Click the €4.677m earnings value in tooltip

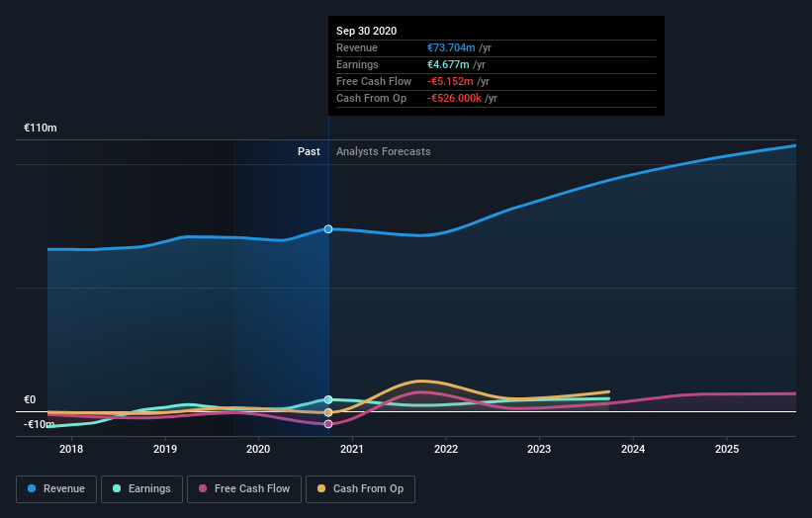click(x=448, y=64)
